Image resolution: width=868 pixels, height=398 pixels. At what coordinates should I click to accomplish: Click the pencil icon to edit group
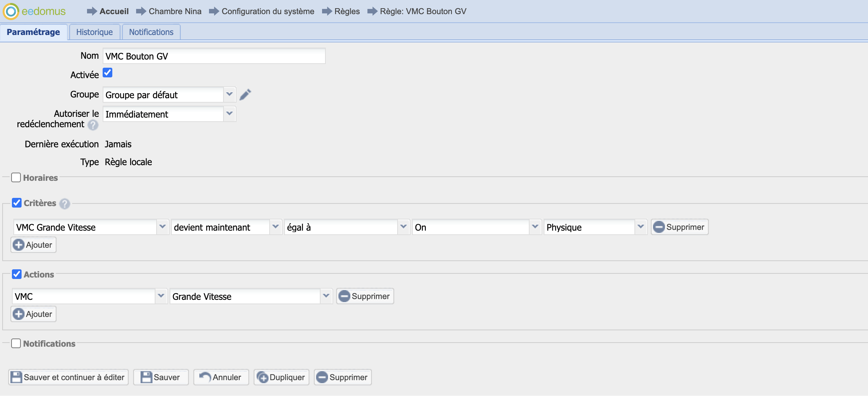(x=245, y=95)
